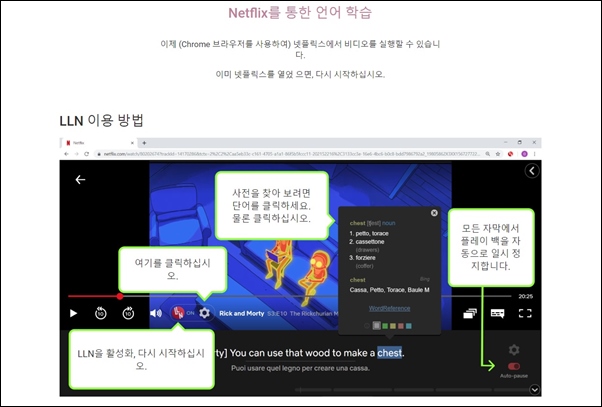The width and height of the screenshot is (602, 407).
Task: Close the chest dictionary popup
Action: [434, 213]
